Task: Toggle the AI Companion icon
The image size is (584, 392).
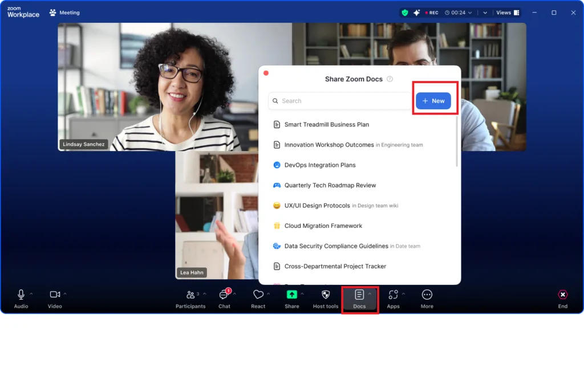Action: tap(417, 12)
